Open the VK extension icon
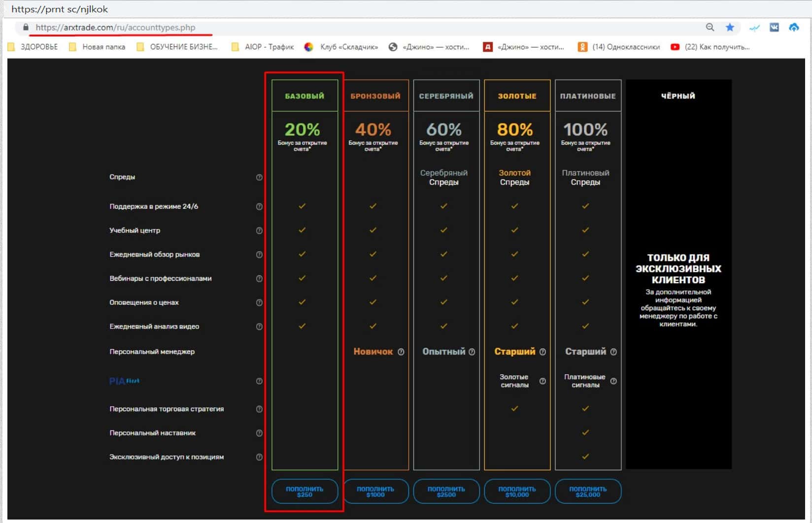 pyautogui.click(x=774, y=28)
